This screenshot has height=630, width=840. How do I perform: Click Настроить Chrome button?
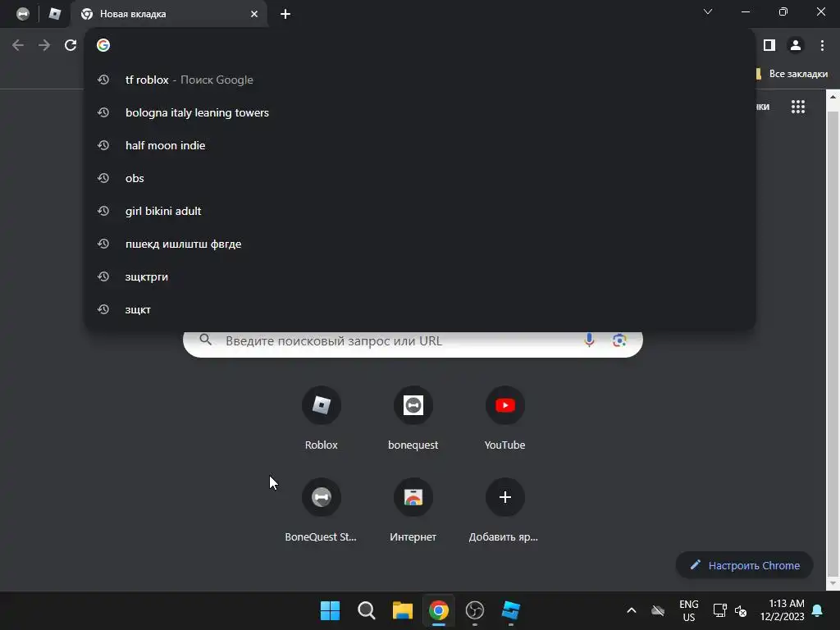745,565
